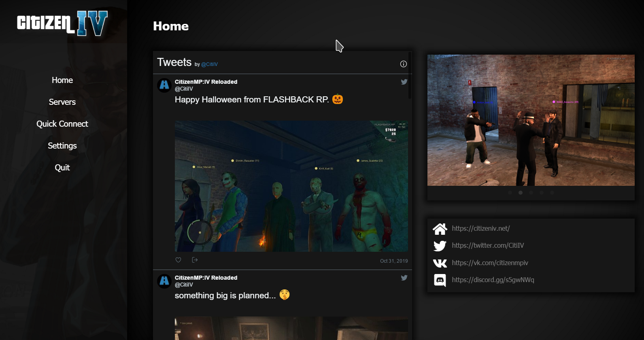Open the Halloween tweet screenshot image

tap(291, 186)
